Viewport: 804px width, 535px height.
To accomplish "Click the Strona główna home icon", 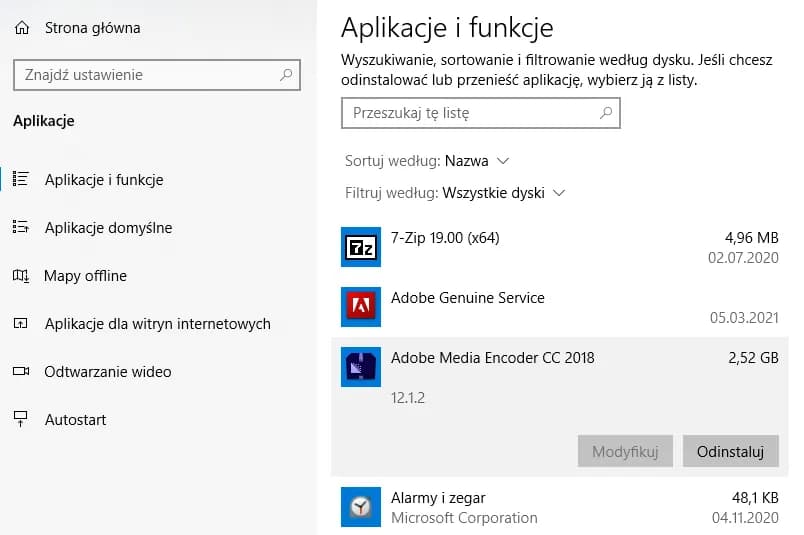I will click(x=21, y=28).
